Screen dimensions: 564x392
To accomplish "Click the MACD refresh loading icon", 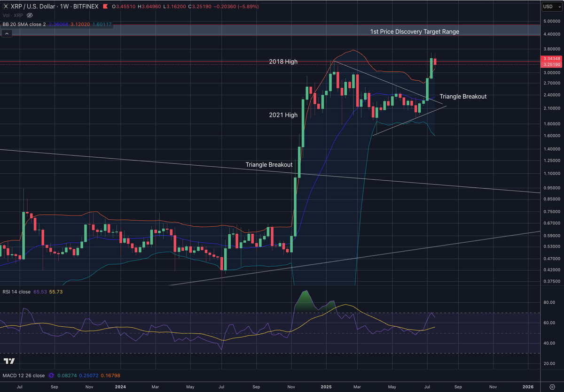I will (52, 375).
